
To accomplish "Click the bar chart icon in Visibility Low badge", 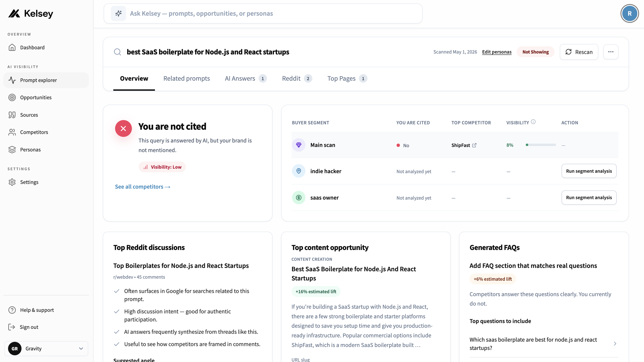I will (146, 167).
